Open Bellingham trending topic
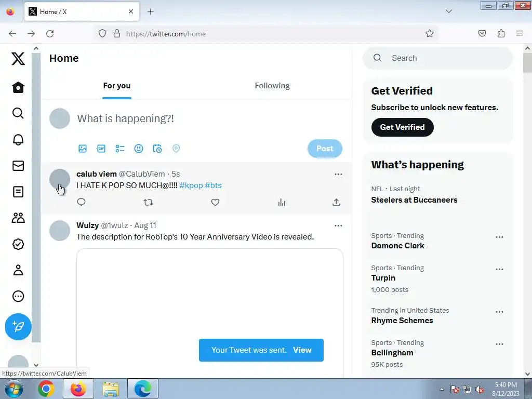 click(392, 353)
